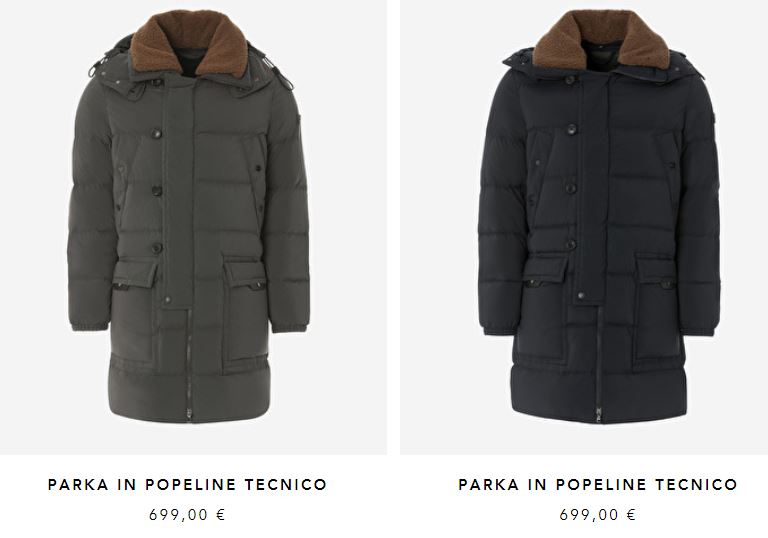Click the sleeve logo patch on navy parka

pyautogui.click(x=715, y=118)
